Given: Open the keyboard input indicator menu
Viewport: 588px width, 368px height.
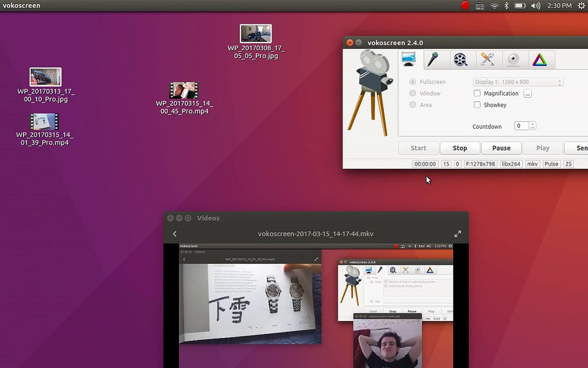Looking at the screenshot, I should [480, 6].
